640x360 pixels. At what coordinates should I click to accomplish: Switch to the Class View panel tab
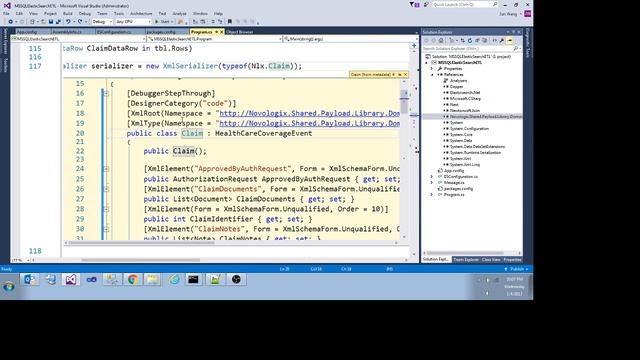click(491, 260)
